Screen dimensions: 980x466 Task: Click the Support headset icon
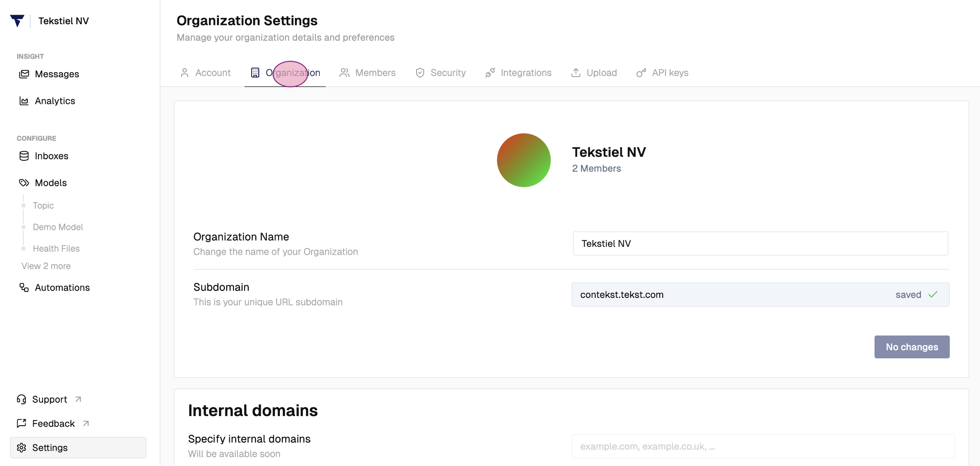(x=21, y=399)
